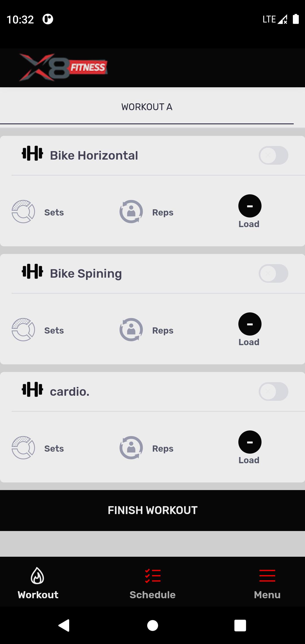This screenshot has height=644, width=305.
Task: Select the dumbbell icon beside Bike Horizontal
Action: coord(32,153)
